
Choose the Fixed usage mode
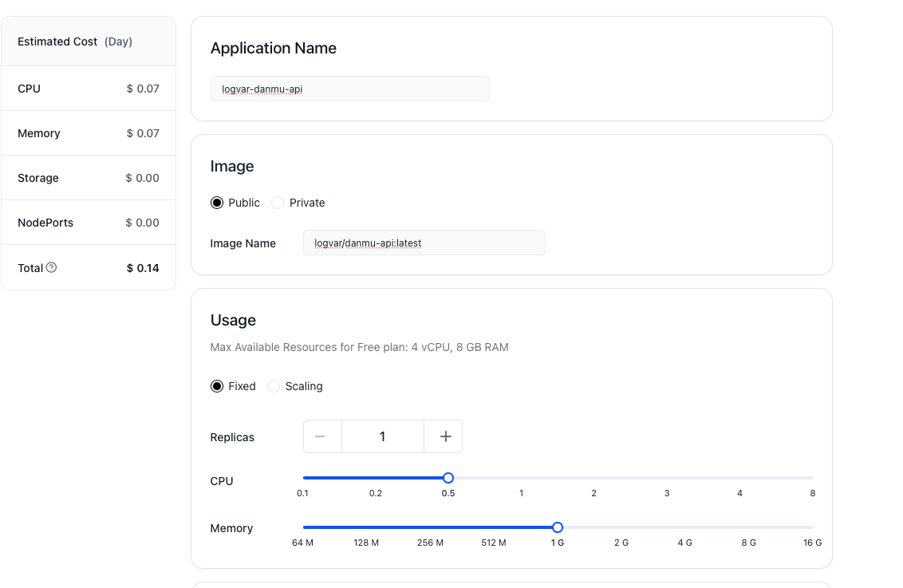tap(217, 386)
